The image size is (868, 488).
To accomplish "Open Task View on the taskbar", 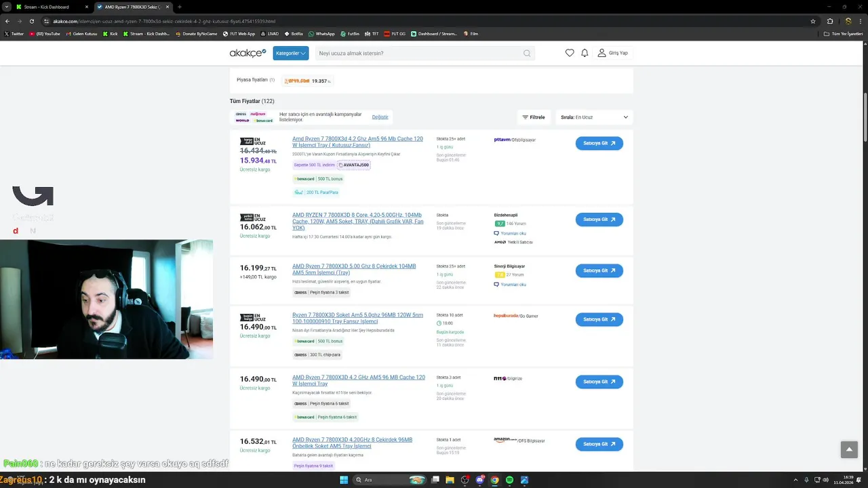I will 435,480.
